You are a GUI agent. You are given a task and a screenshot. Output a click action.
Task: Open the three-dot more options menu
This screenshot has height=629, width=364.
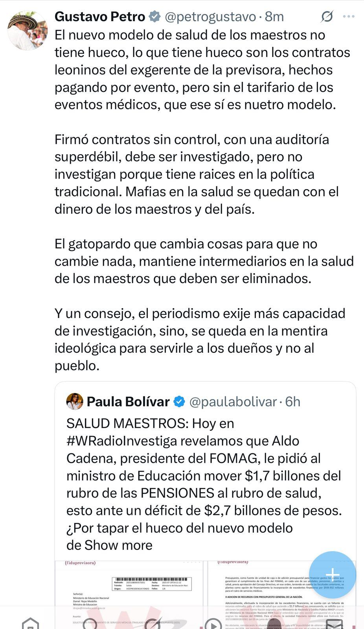tap(349, 17)
